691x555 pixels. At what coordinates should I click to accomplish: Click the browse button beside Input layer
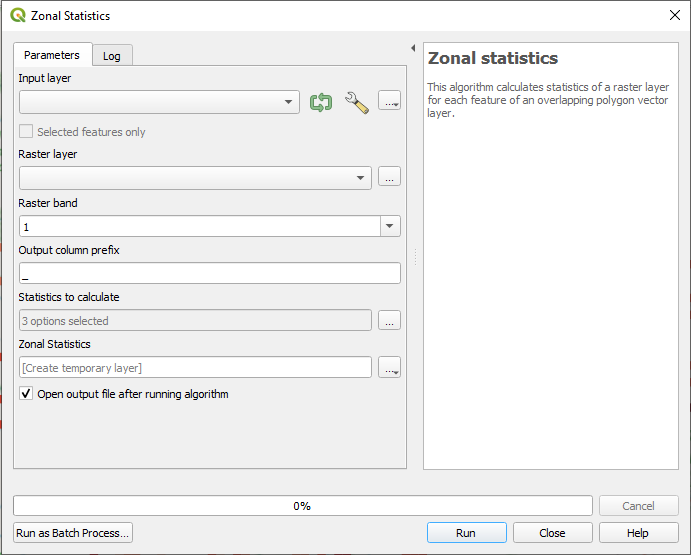(x=389, y=101)
